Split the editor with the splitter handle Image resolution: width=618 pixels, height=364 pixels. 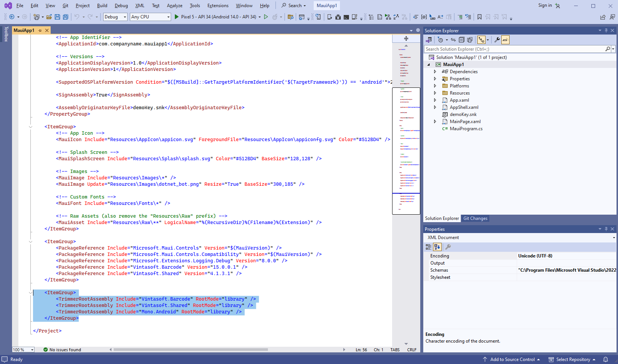pos(406,38)
